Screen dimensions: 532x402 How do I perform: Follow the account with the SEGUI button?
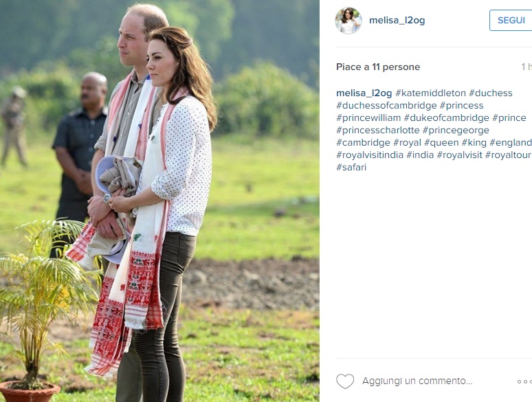[x=511, y=21]
